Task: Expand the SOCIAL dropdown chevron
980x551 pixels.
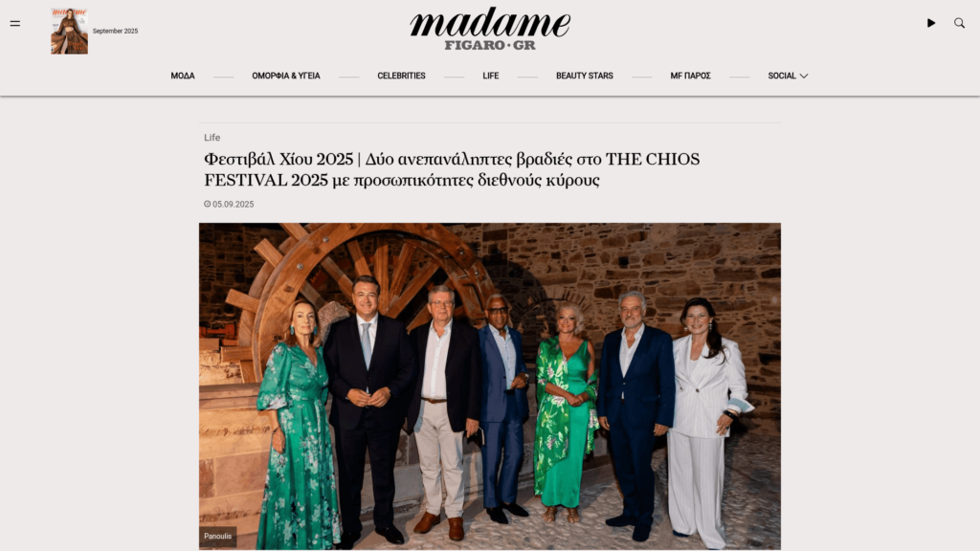Action: click(x=804, y=77)
